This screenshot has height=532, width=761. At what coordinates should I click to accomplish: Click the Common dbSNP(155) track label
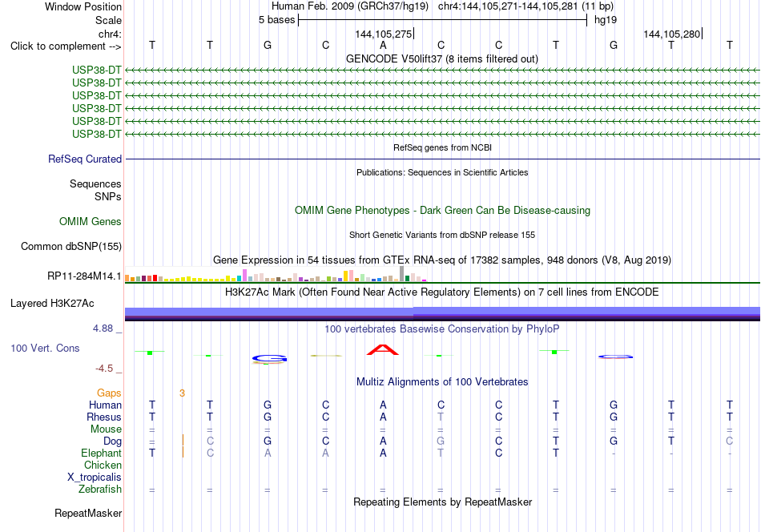[x=70, y=247]
